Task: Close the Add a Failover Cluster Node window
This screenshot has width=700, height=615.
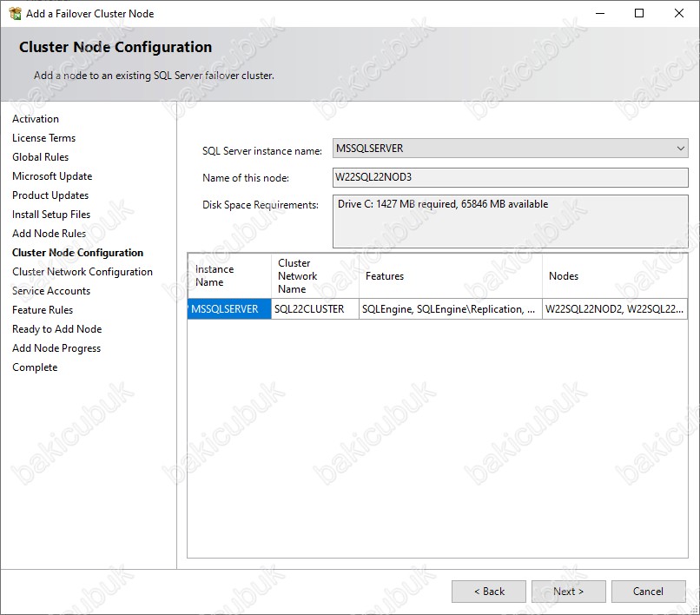Action: pyautogui.click(x=679, y=13)
